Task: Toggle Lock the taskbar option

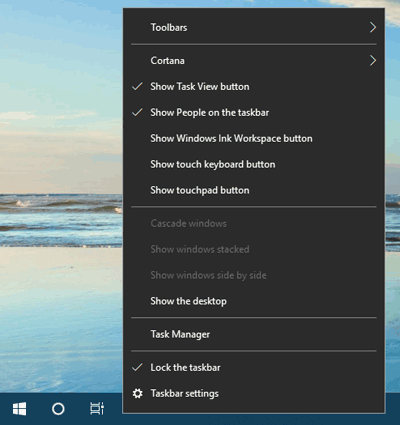Action: pos(254,367)
